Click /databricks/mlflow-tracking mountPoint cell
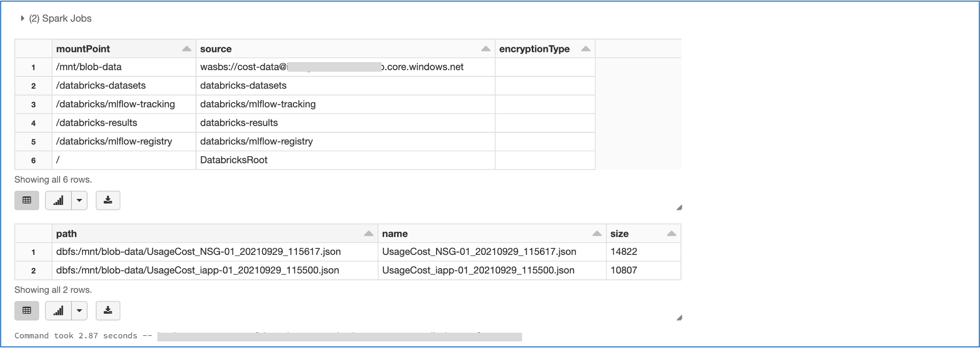The image size is (980, 348). pos(124,104)
